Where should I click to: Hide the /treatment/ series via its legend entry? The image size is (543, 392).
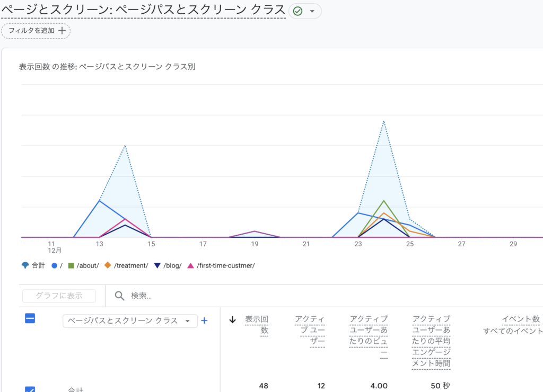coord(126,265)
